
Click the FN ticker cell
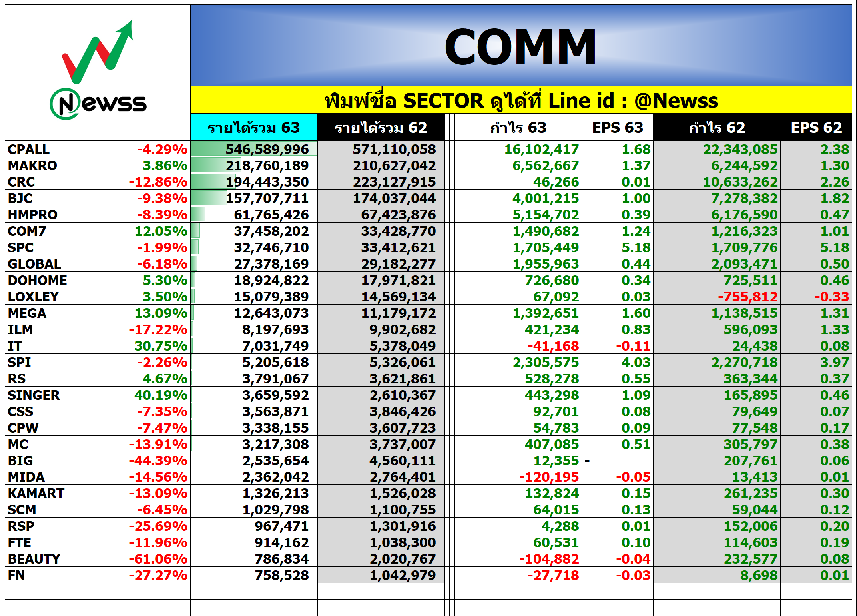54,575
